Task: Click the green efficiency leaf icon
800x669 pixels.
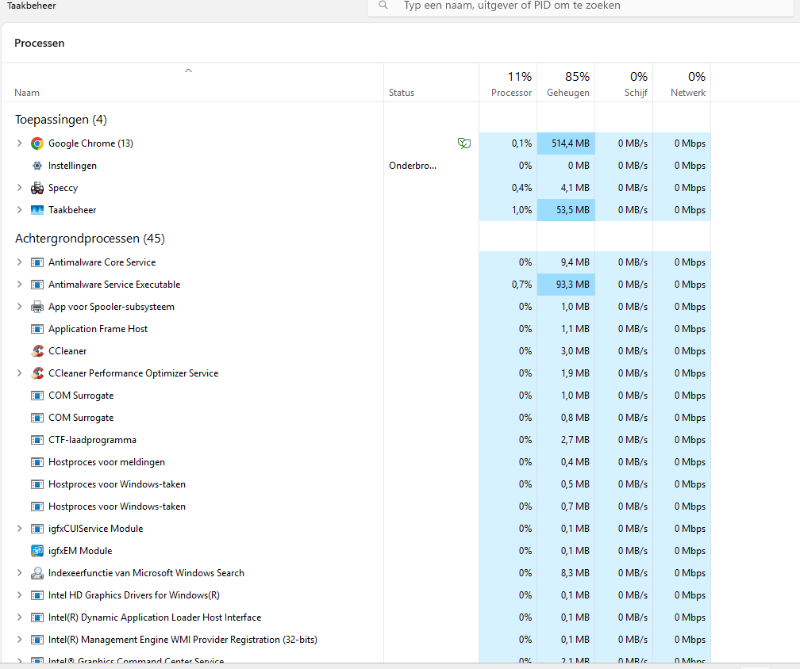Action: point(464,144)
